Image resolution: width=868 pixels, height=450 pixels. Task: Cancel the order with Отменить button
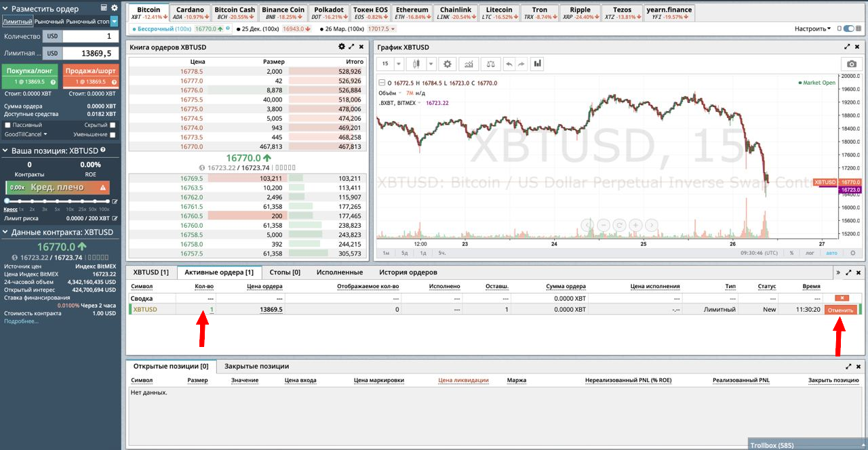(840, 310)
